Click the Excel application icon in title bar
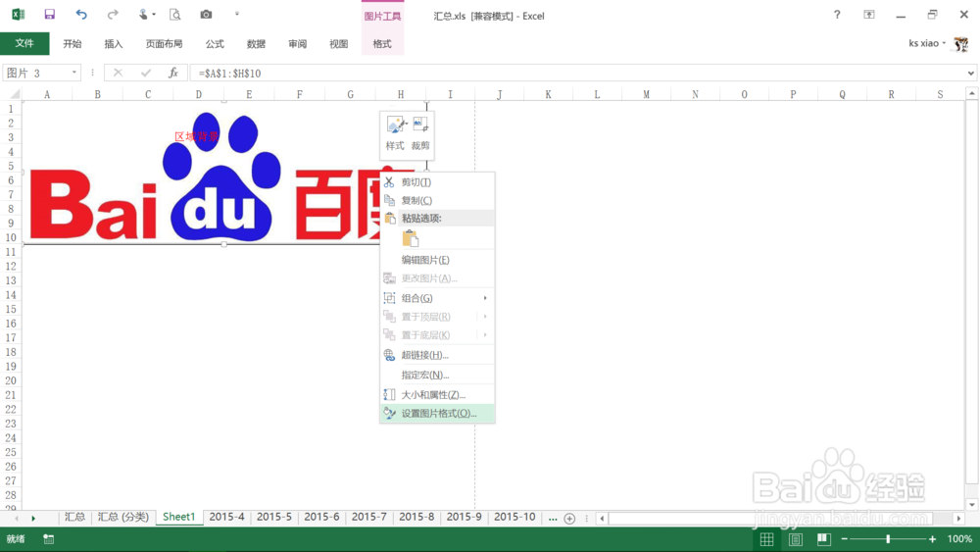The height and width of the screenshot is (552, 980). [x=18, y=15]
